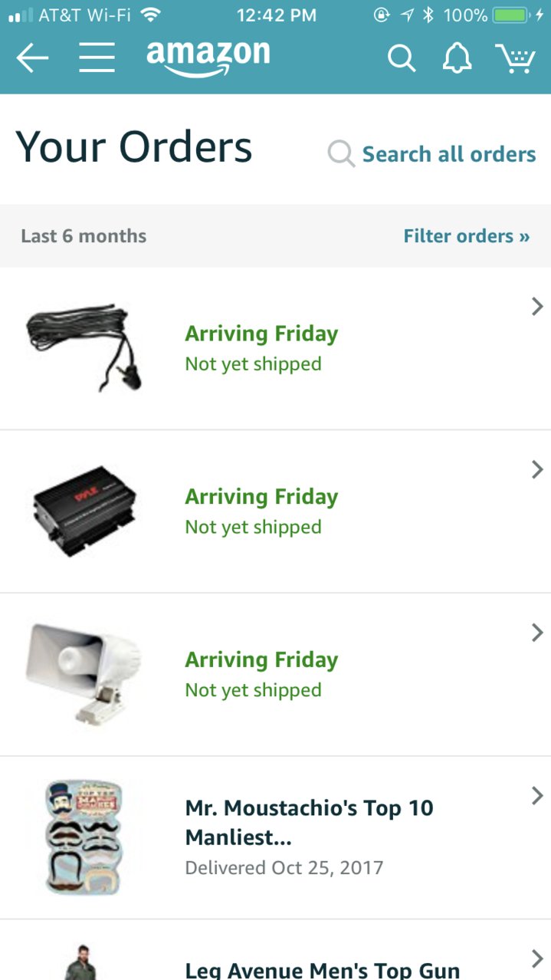Tap the back arrow icon
551x980 pixels.
[32, 58]
